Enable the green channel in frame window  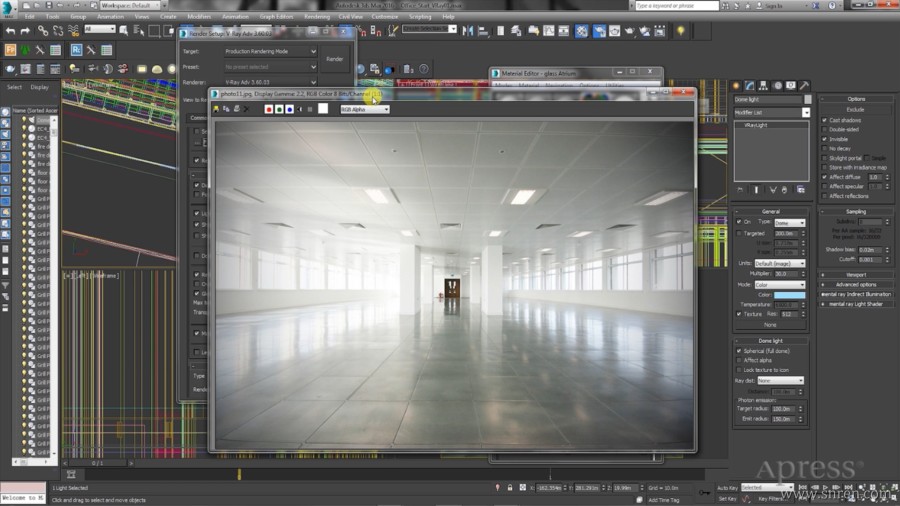[279, 109]
